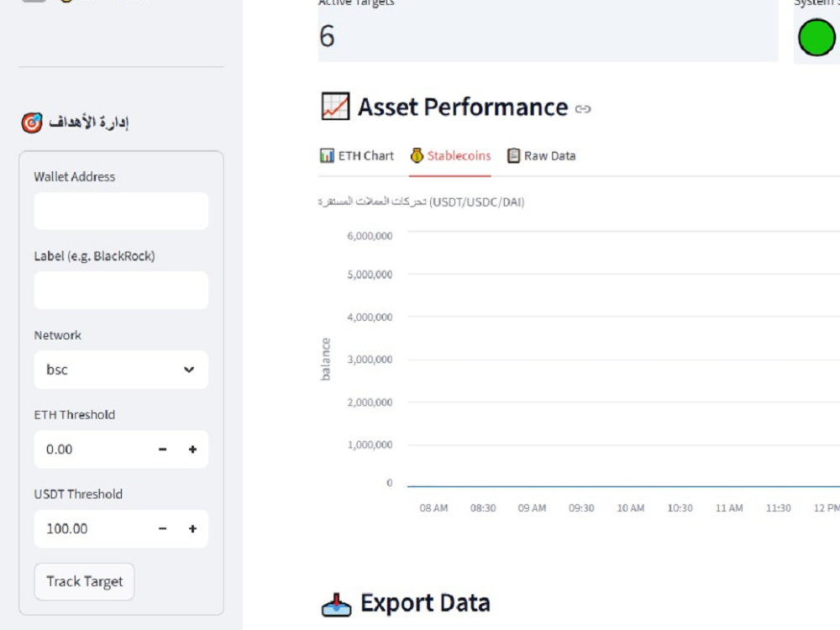Click the 08 AM x-axis label
The image size is (840, 630).
433,508
